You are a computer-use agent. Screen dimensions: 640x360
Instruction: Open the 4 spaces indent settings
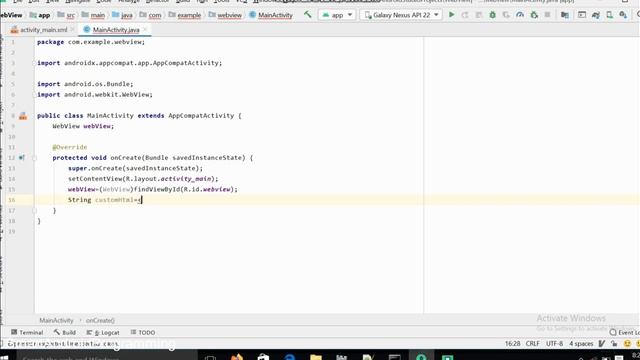(x=581, y=344)
